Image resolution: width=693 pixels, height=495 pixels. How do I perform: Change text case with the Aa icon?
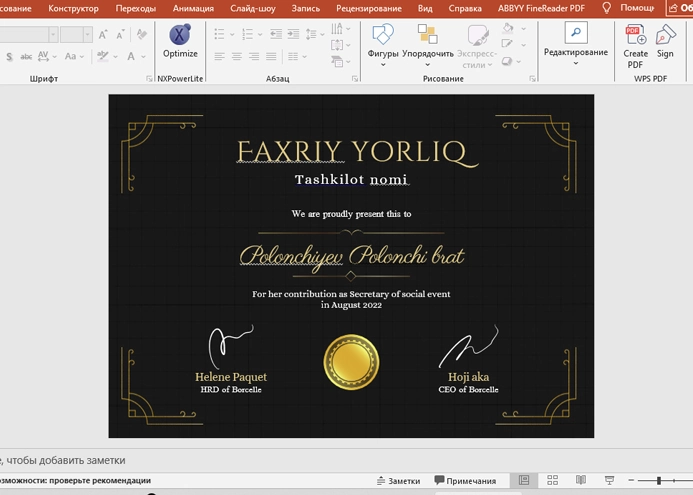(70, 56)
